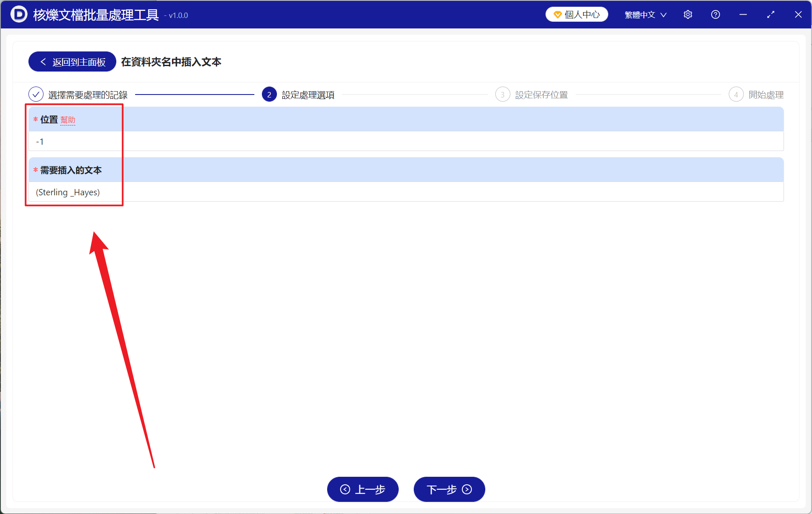Select step 3 設定保存位置
812x514 pixels.
(x=532, y=95)
